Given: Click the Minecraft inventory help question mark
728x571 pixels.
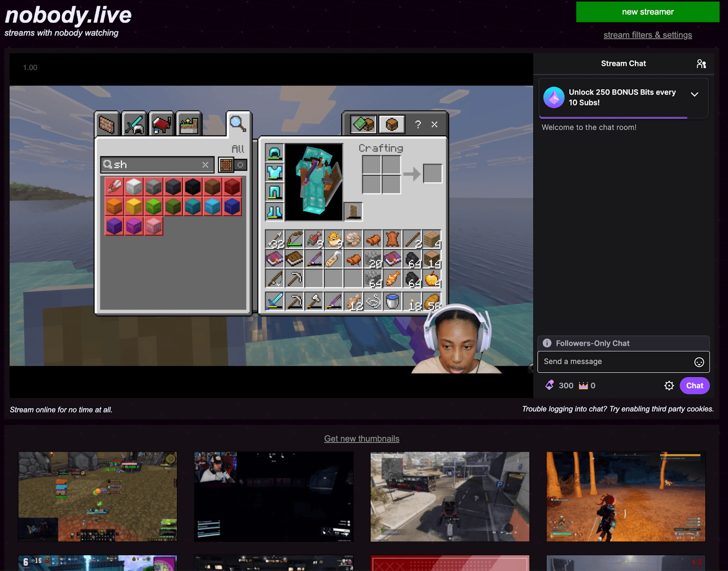Looking at the screenshot, I should [418, 124].
